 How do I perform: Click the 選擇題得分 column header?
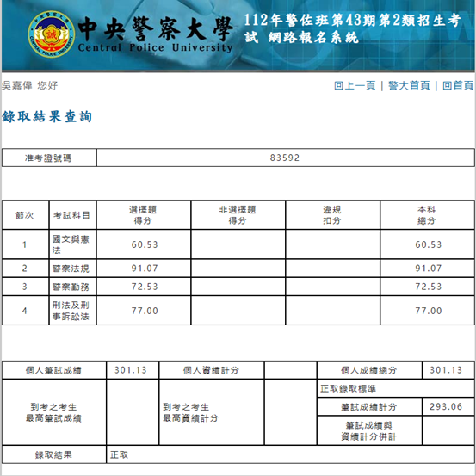(x=144, y=215)
